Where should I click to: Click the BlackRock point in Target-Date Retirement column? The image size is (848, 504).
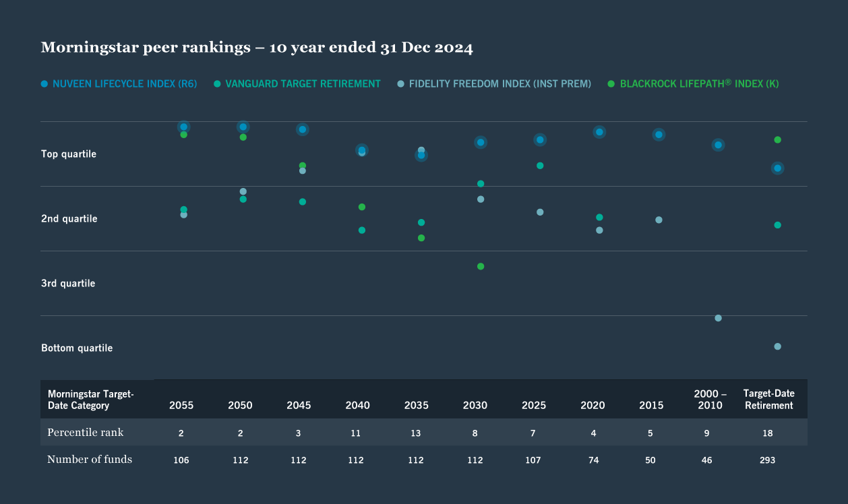pos(777,139)
